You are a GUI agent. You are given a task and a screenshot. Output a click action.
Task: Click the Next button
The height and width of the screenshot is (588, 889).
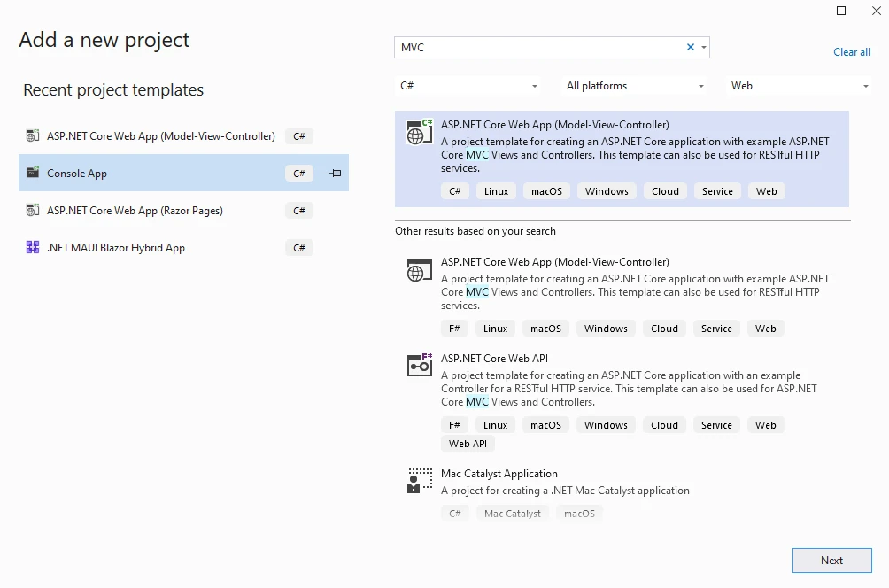click(831, 561)
